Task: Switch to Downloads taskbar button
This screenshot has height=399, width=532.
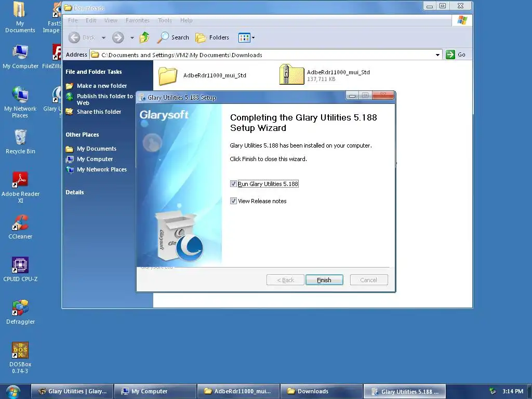Action: pos(321,391)
